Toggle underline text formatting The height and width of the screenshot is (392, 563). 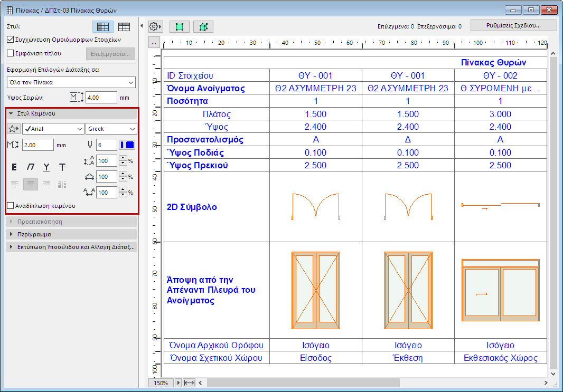(x=46, y=167)
